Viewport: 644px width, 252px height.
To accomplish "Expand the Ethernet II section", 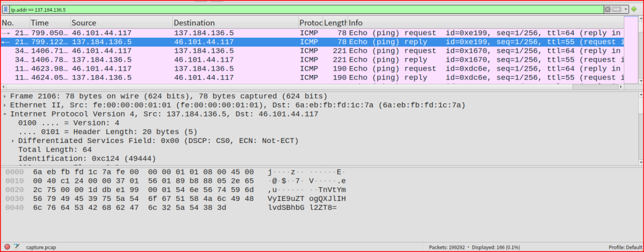I will point(5,105).
